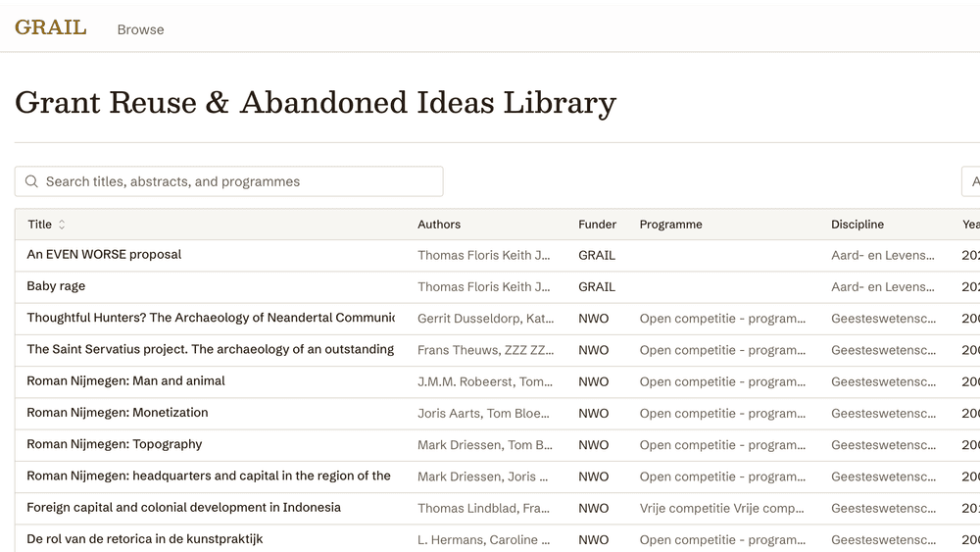Open 'Roman Nijmegen: headquarters and capital' entry
Viewport: 980px width, 552px height.
click(x=209, y=476)
